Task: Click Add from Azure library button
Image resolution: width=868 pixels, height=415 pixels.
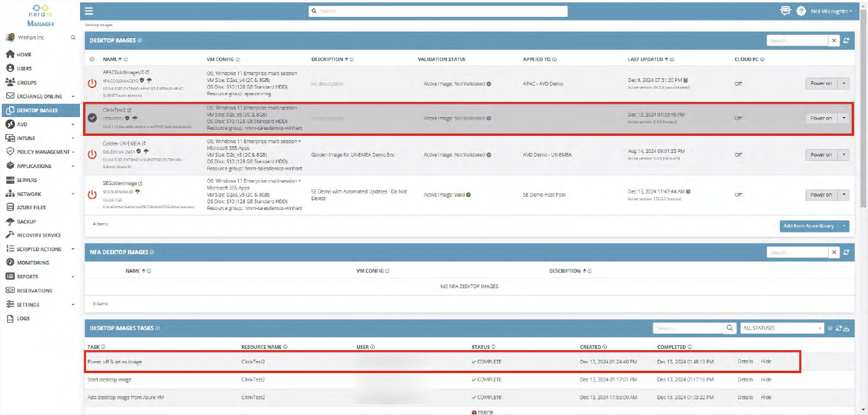Action: point(809,226)
